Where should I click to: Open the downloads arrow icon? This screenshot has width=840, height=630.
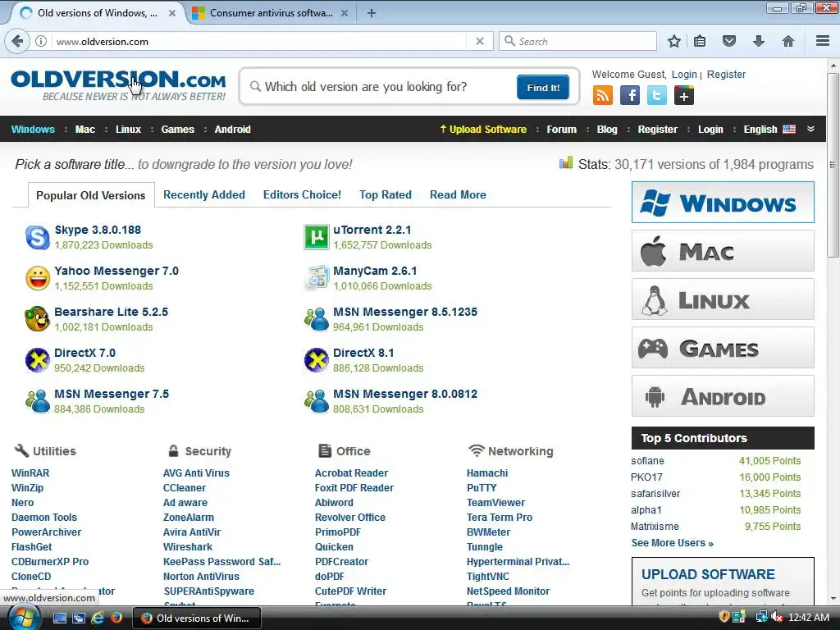click(759, 41)
